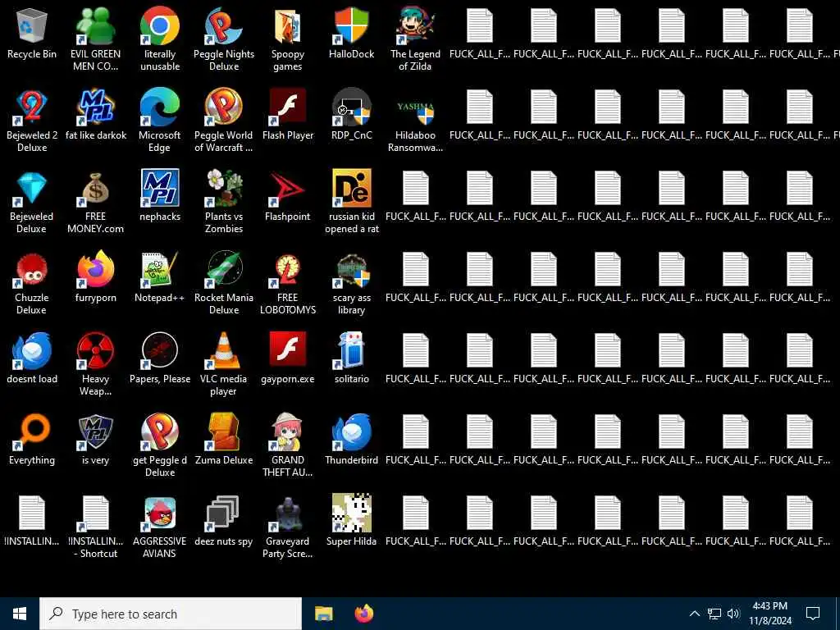Open File Explorer from the taskbar
840x630 pixels.
pos(323,614)
